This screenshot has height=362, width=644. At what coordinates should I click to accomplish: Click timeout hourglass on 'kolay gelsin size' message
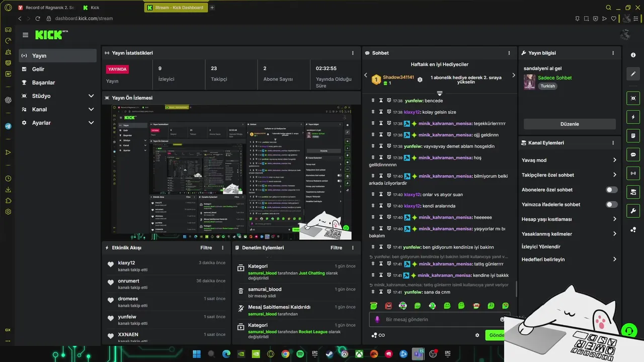pyautogui.click(x=381, y=112)
